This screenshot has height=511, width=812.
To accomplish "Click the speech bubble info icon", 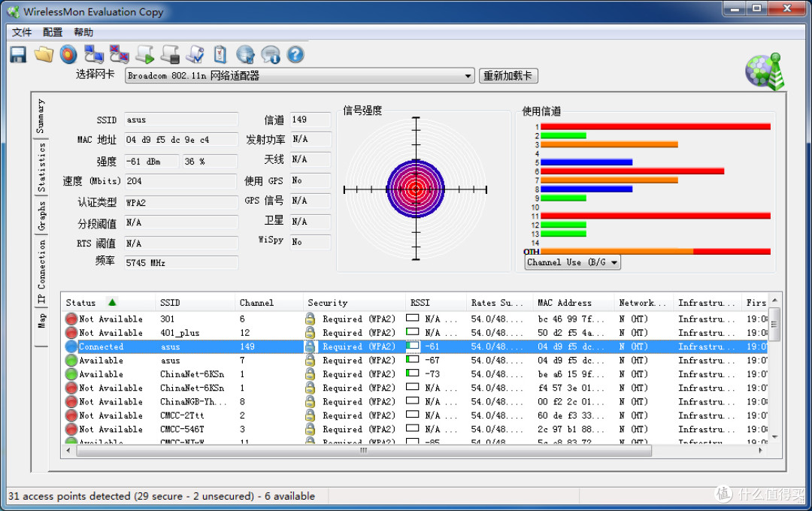I will 271,54.
